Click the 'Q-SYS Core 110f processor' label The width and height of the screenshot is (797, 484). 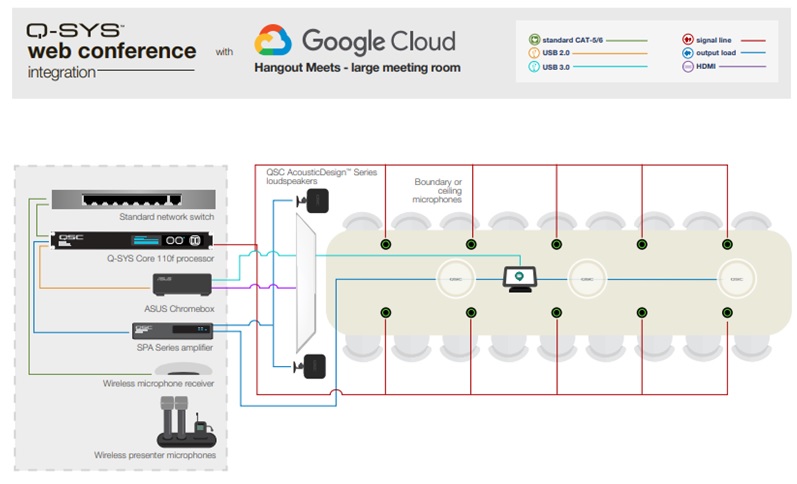point(160,258)
